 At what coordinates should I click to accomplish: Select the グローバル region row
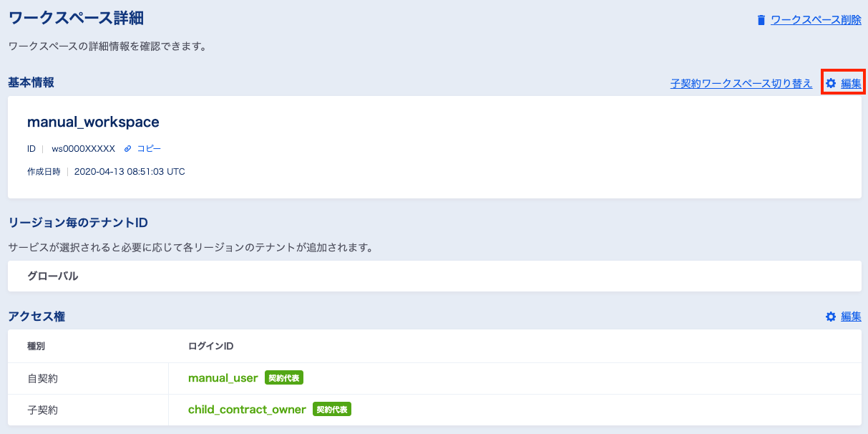[53, 276]
